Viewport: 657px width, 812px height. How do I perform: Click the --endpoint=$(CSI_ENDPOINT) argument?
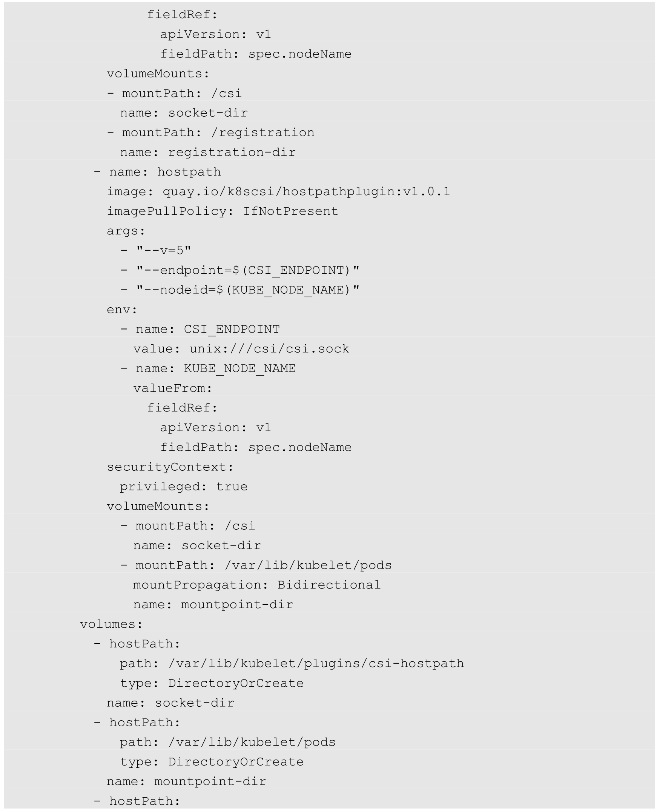[x=247, y=270]
